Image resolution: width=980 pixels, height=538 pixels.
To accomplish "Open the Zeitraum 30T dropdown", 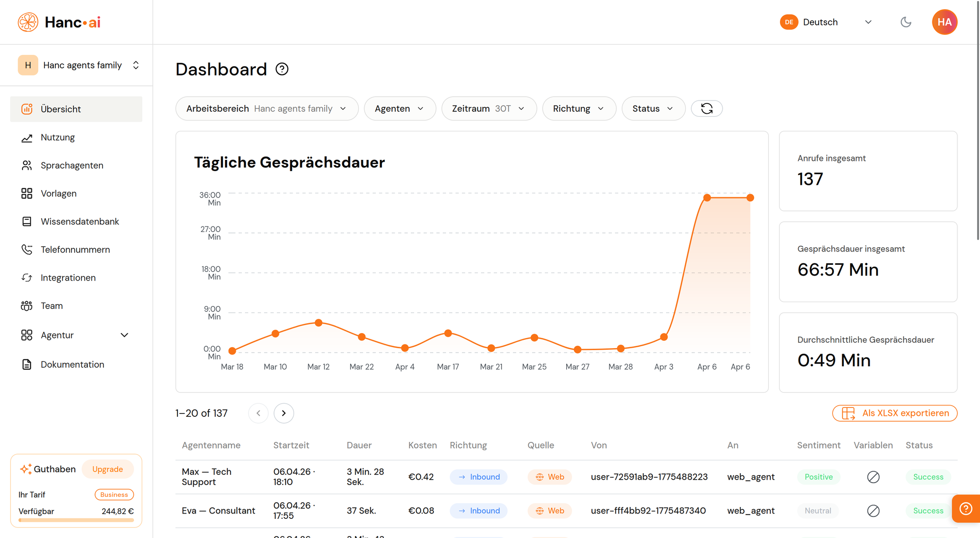I will pos(489,108).
